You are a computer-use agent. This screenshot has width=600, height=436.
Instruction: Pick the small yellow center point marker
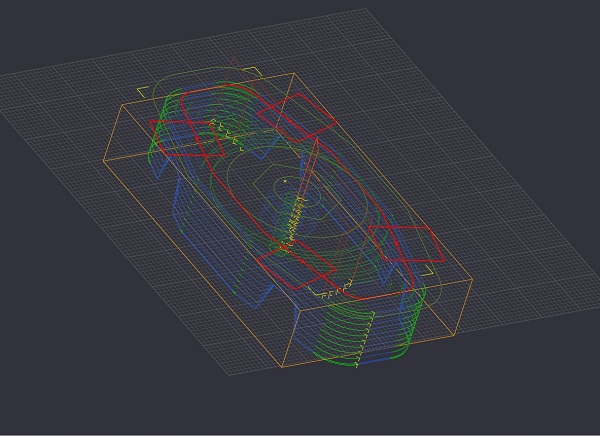(x=285, y=181)
